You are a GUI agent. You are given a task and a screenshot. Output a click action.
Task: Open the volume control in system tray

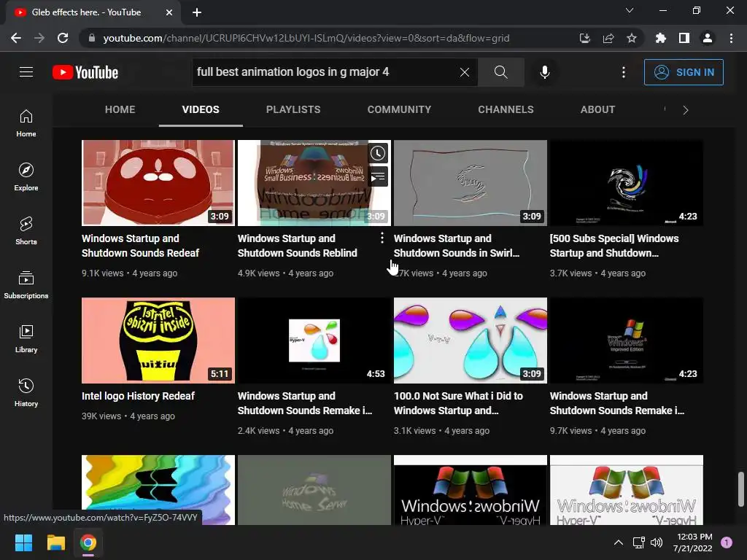point(657,542)
